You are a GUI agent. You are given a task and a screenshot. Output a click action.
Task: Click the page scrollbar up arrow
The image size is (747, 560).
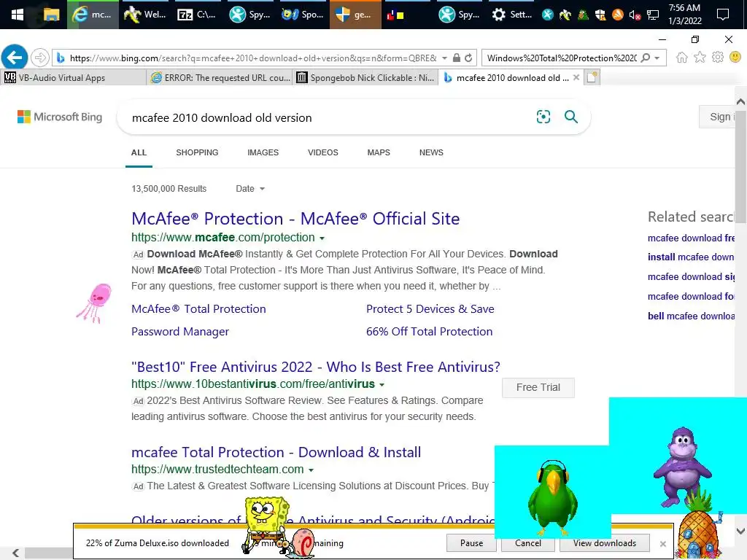pyautogui.click(x=740, y=101)
